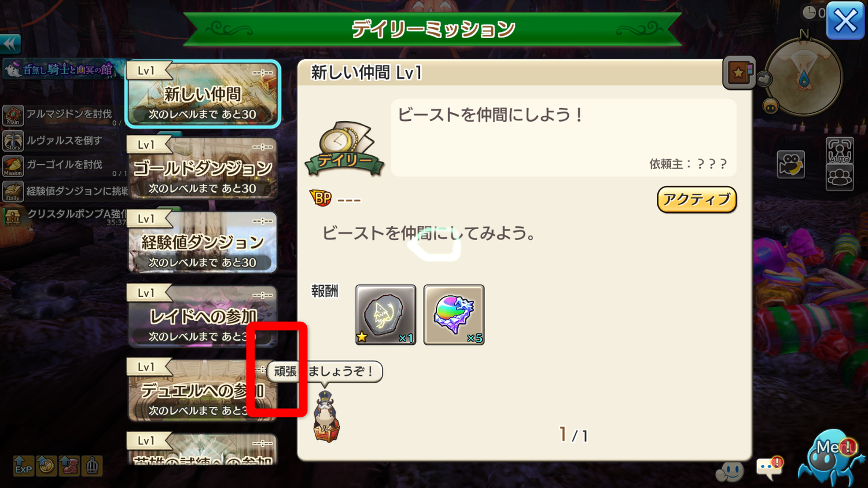868x488 pixels.
Task: Collapse the quest sidebar with double-arrow
Action: click(10, 44)
